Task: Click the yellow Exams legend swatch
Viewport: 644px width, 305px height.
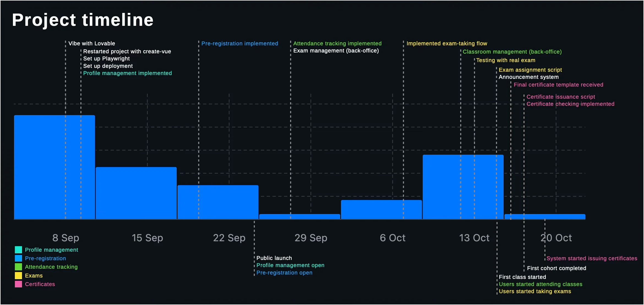Action: (x=18, y=276)
